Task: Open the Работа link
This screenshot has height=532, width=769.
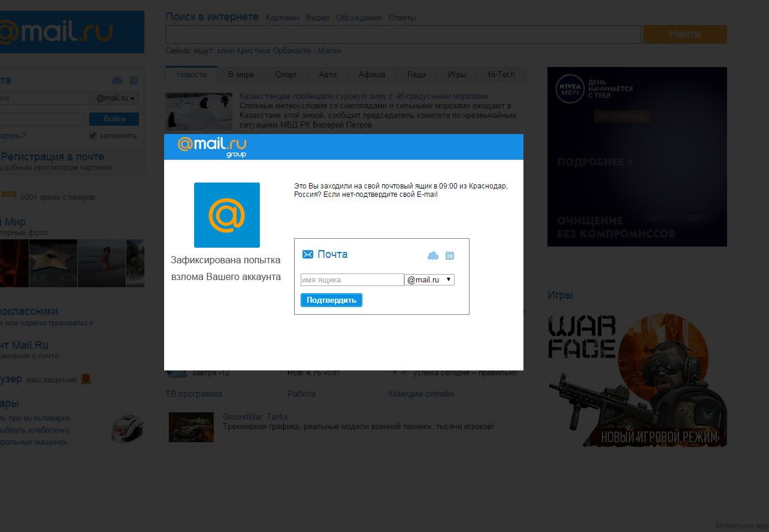Action: (x=301, y=394)
